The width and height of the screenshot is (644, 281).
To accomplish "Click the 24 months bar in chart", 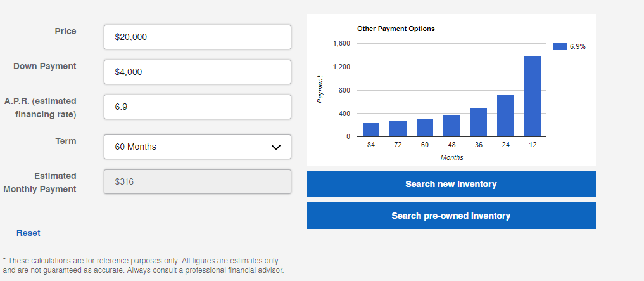I will [x=505, y=116].
